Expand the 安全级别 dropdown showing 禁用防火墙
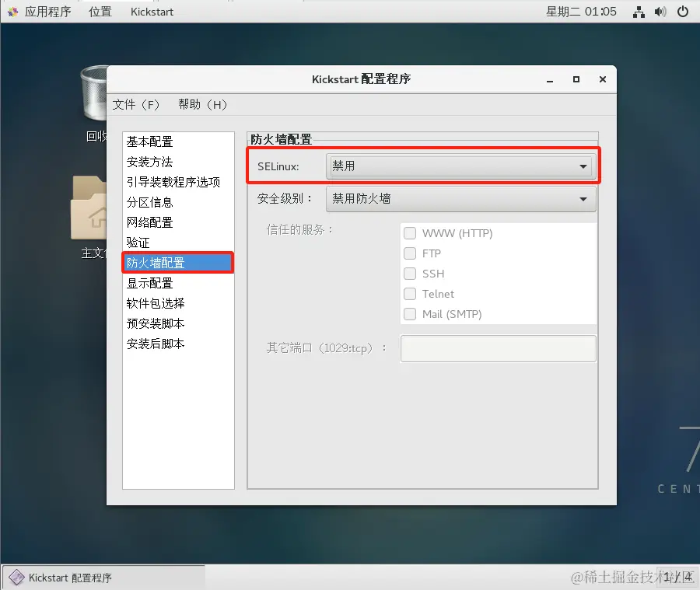 pyautogui.click(x=461, y=199)
